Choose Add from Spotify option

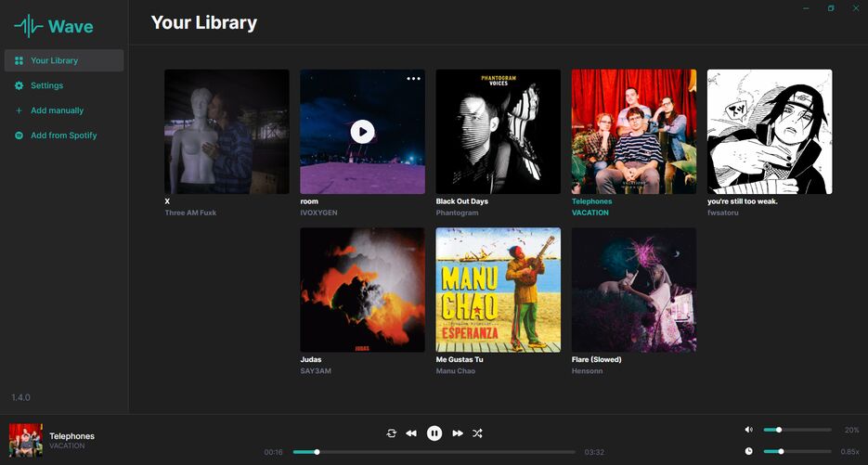click(64, 136)
